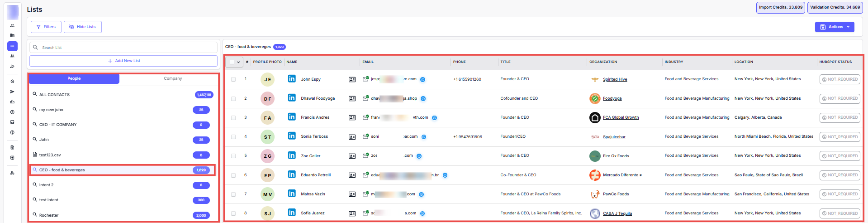Screen dimensions: 868x223
Task: Open the Spirited Hive organization link
Action: click(x=615, y=79)
